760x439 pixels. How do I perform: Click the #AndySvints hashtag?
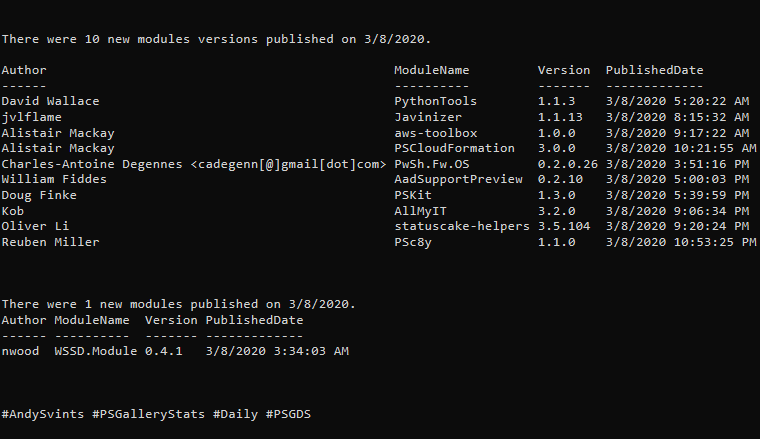(x=43, y=414)
